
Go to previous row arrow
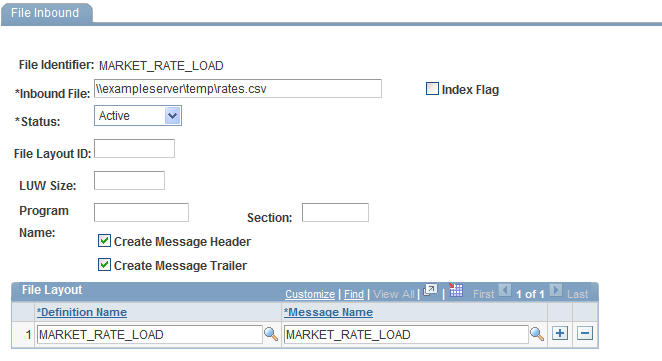pyautogui.click(x=505, y=290)
